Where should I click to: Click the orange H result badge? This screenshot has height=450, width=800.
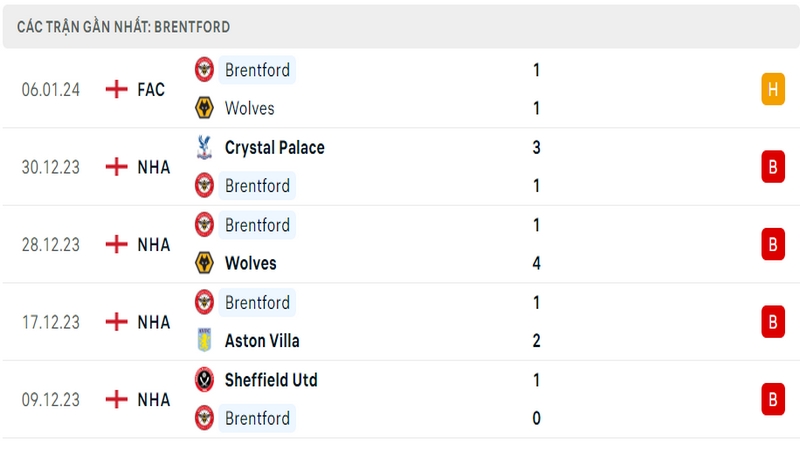point(773,89)
